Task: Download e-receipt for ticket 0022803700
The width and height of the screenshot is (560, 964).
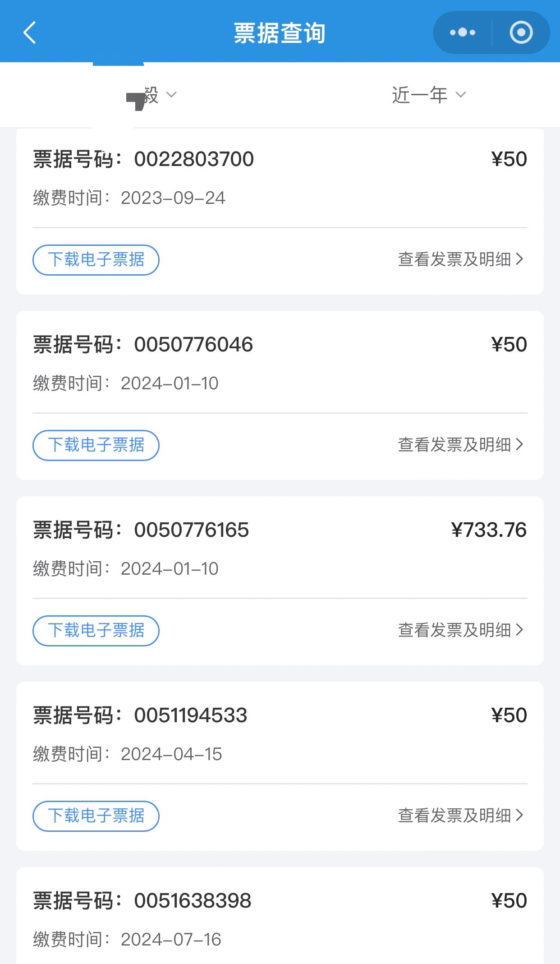Action: (x=96, y=260)
